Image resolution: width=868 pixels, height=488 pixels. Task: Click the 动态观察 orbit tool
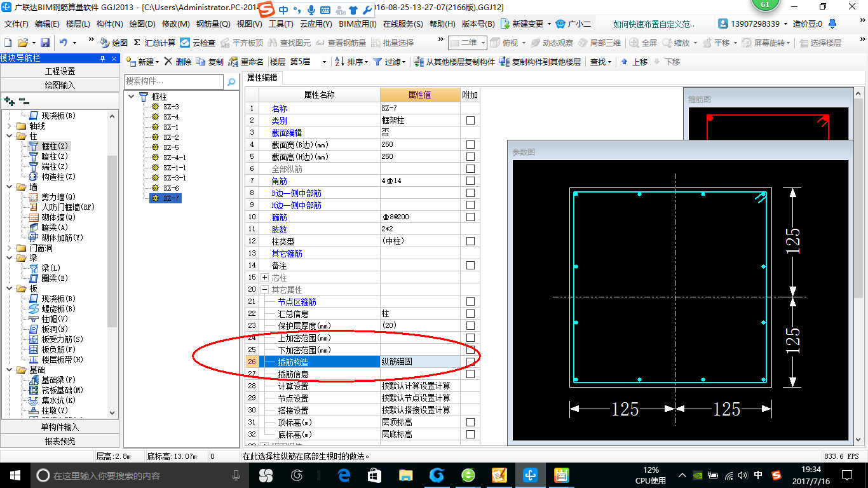pyautogui.click(x=552, y=43)
